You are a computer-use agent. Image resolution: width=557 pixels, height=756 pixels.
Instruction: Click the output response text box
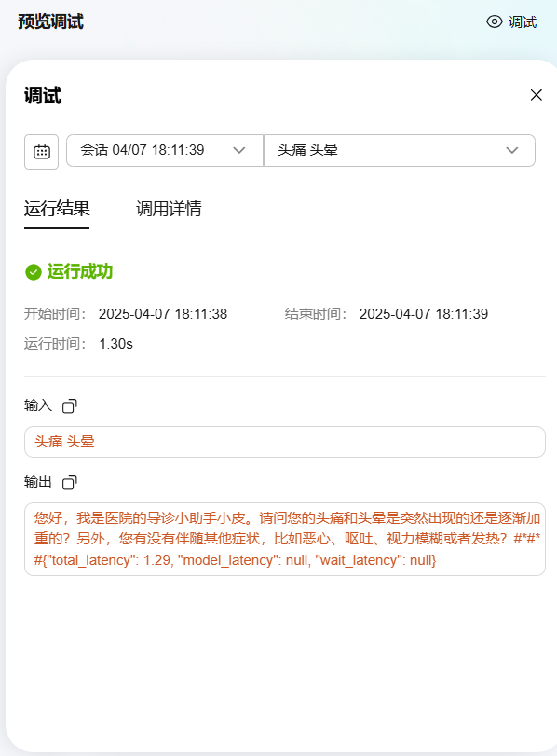point(285,539)
